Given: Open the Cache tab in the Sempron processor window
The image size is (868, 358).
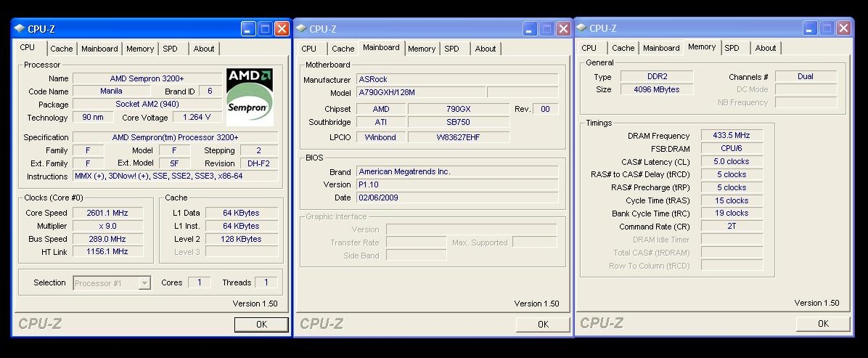Looking at the screenshot, I should 61,49.
